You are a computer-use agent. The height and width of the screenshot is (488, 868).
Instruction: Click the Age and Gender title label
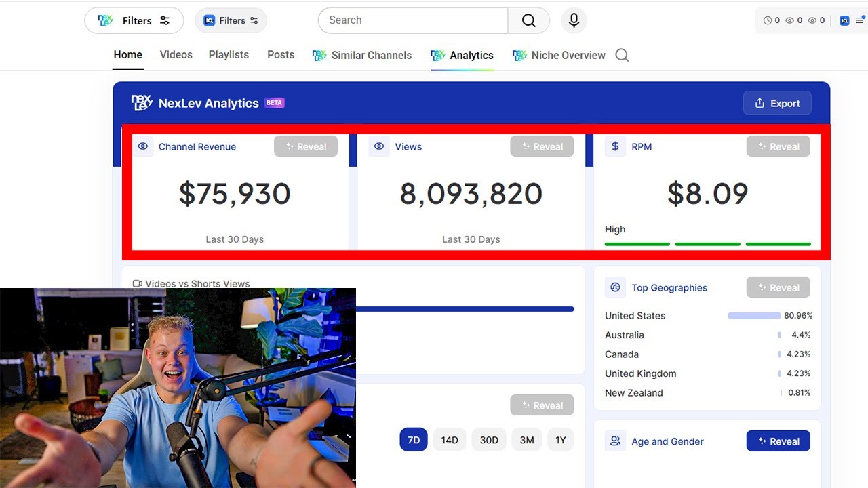click(x=667, y=441)
